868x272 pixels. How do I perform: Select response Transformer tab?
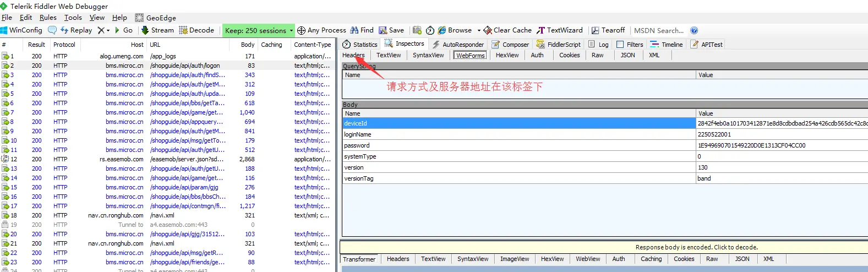pos(359,259)
